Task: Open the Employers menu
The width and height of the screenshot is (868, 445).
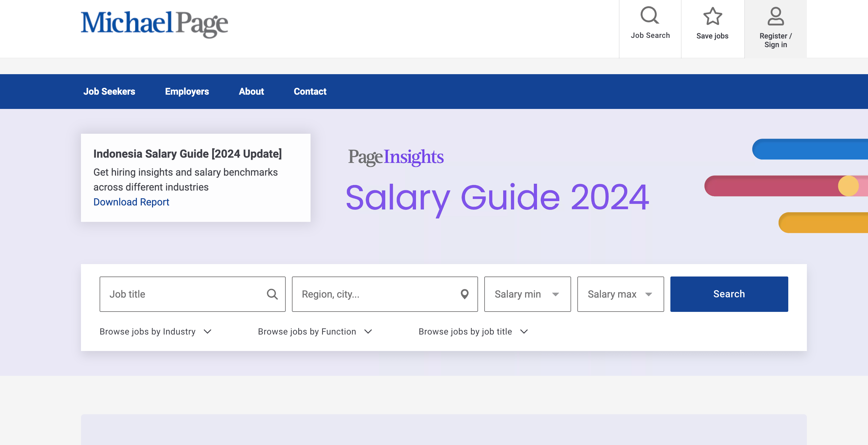Action: pyautogui.click(x=187, y=91)
